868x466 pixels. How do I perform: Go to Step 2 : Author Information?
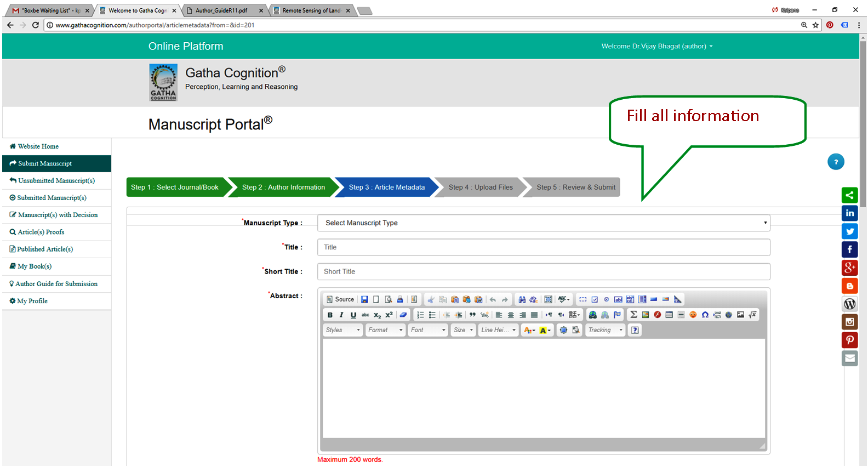(x=283, y=187)
